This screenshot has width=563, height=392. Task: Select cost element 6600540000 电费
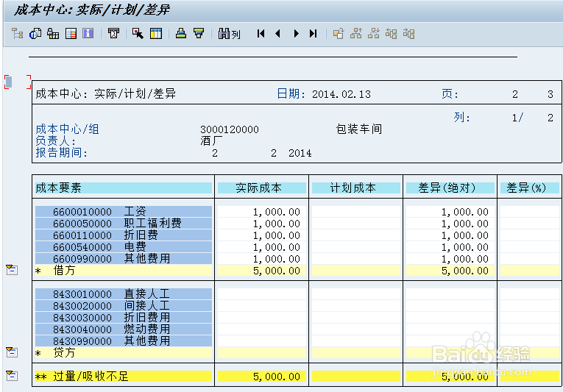pos(124,247)
